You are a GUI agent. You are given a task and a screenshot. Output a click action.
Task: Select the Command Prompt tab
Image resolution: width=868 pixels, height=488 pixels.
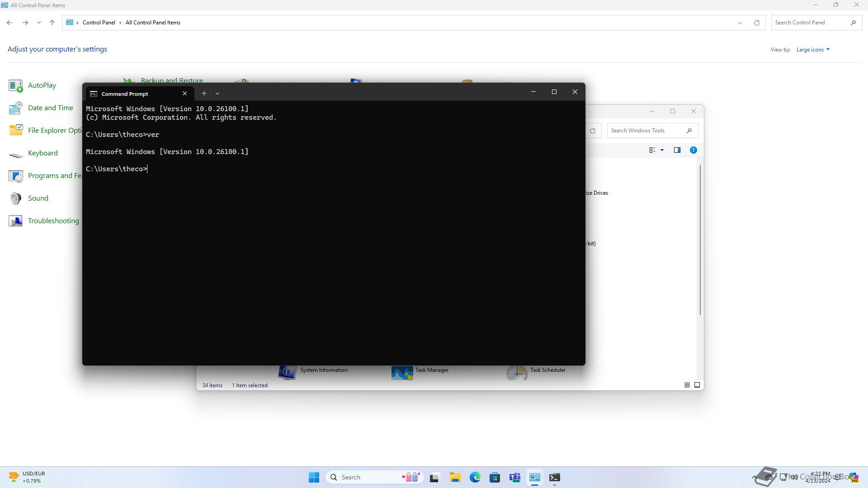[x=140, y=94]
